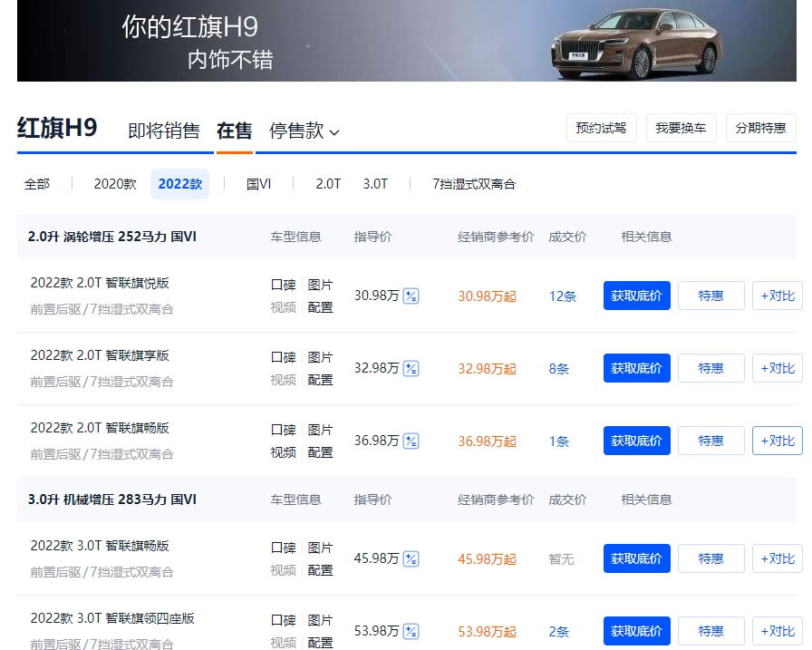
Task: Select the 2.0升 涡轮增压 252马力 group header
Action: pos(111,237)
